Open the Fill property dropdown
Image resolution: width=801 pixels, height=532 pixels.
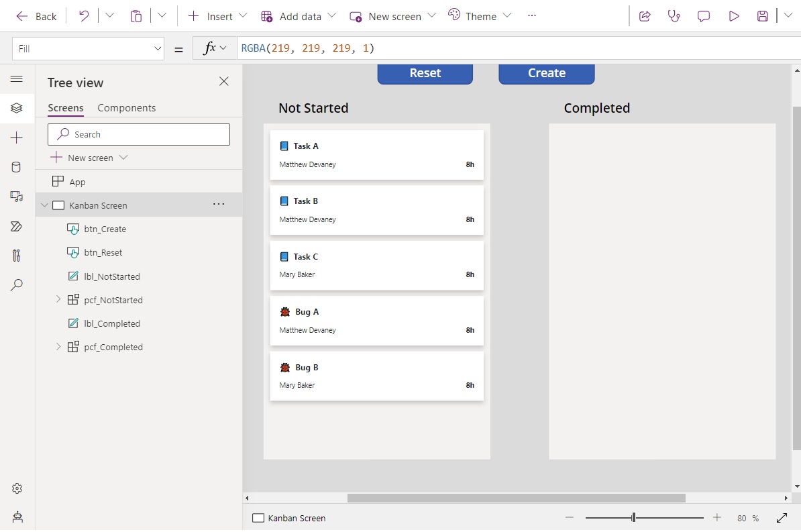coord(157,48)
